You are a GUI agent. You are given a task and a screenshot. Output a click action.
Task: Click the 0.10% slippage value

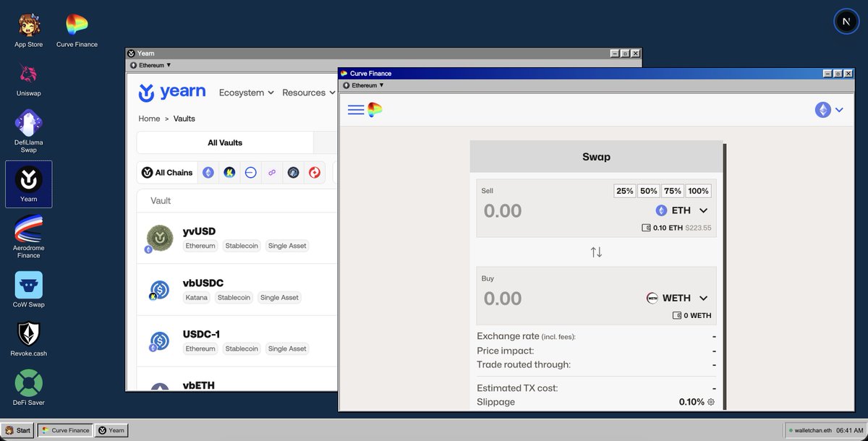(x=692, y=402)
